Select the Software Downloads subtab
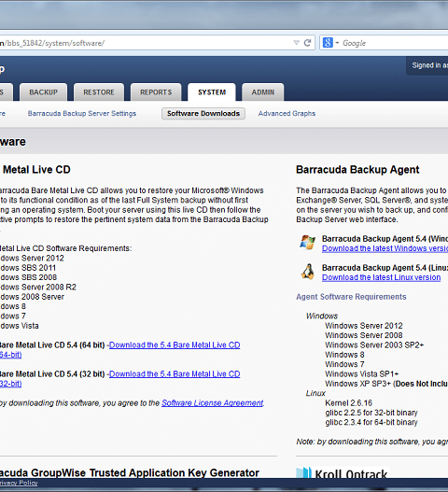The width and height of the screenshot is (448, 492). pyautogui.click(x=203, y=113)
